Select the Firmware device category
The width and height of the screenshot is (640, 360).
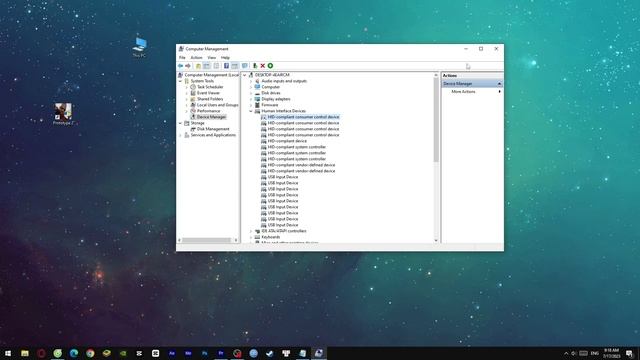click(270, 105)
